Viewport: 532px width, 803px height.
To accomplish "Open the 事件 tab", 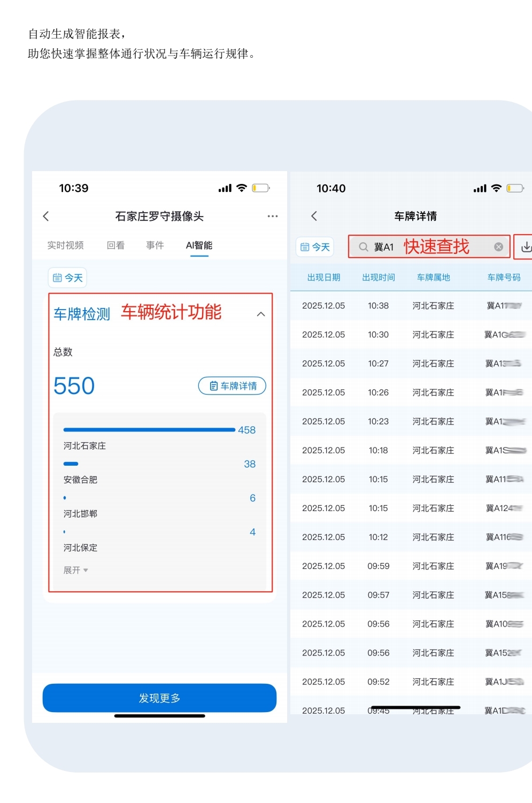I will point(155,245).
